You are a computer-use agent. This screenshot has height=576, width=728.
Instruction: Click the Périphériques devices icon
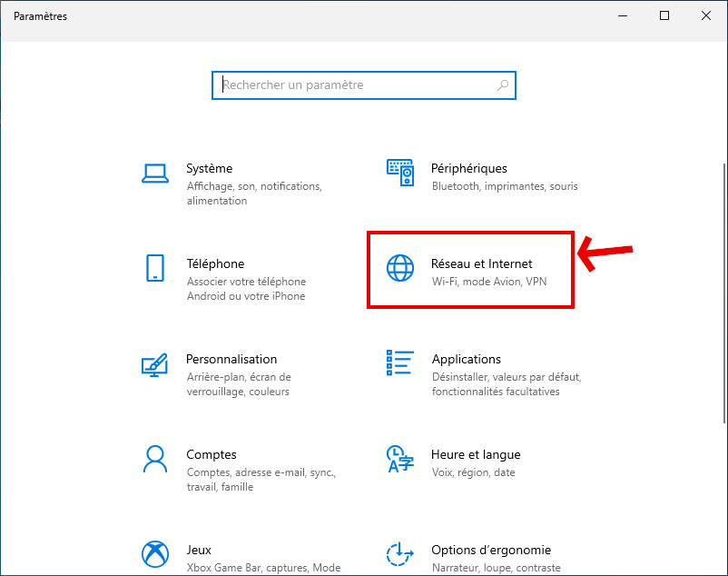[x=400, y=173]
